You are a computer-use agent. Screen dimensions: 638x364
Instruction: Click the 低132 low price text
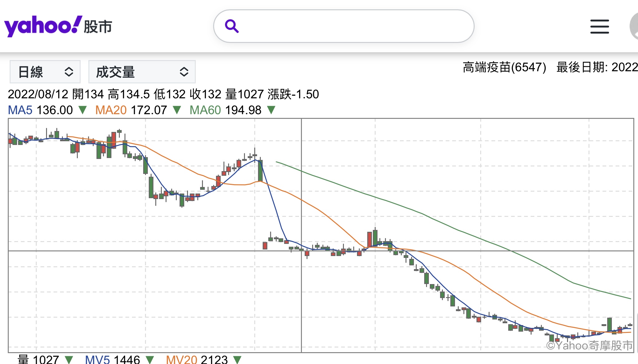[x=170, y=94]
